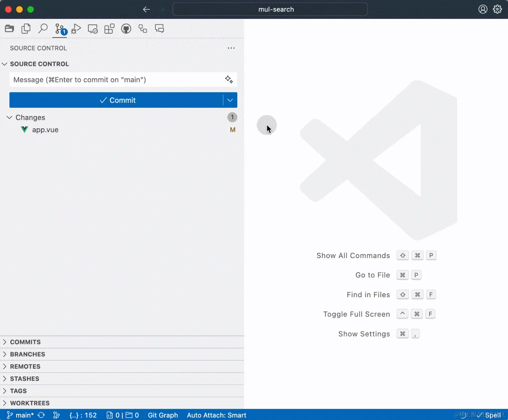Select the app.vue changed file

tap(122, 130)
